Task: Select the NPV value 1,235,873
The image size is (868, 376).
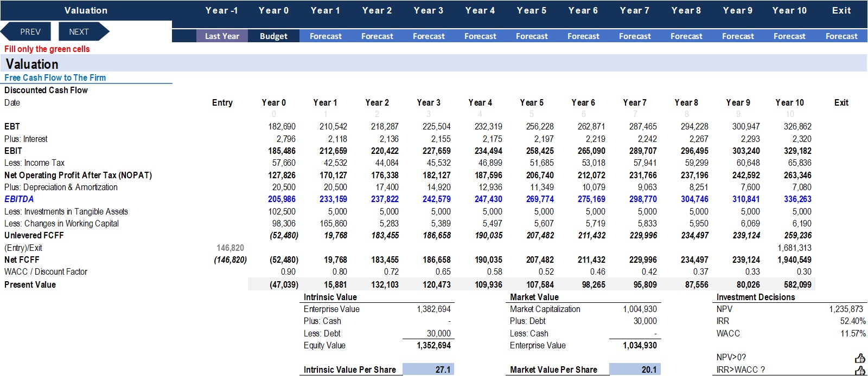Action: click(x=846, y=309)
